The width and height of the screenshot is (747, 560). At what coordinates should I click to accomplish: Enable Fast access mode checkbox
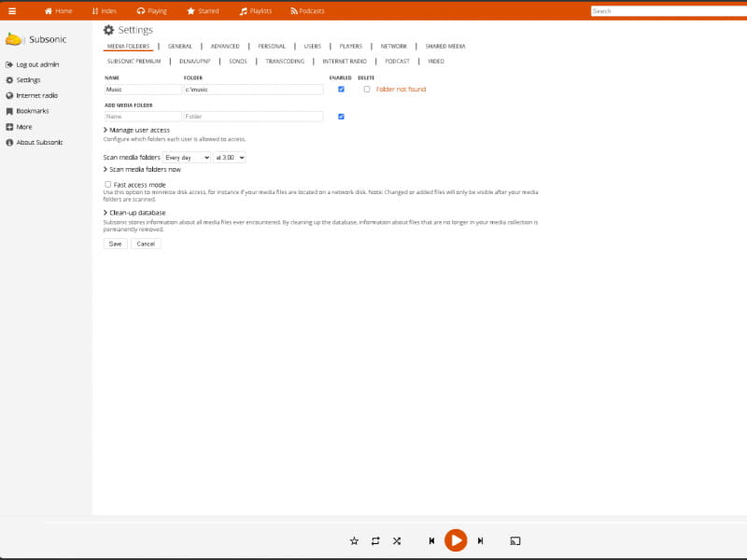point(108,184)
